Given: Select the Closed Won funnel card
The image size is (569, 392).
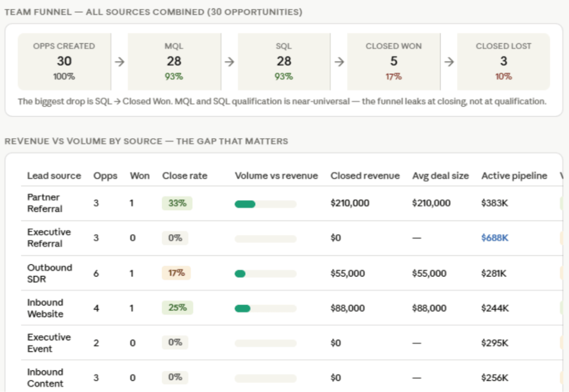Looking at the screenshot, I should click(394, 62).
